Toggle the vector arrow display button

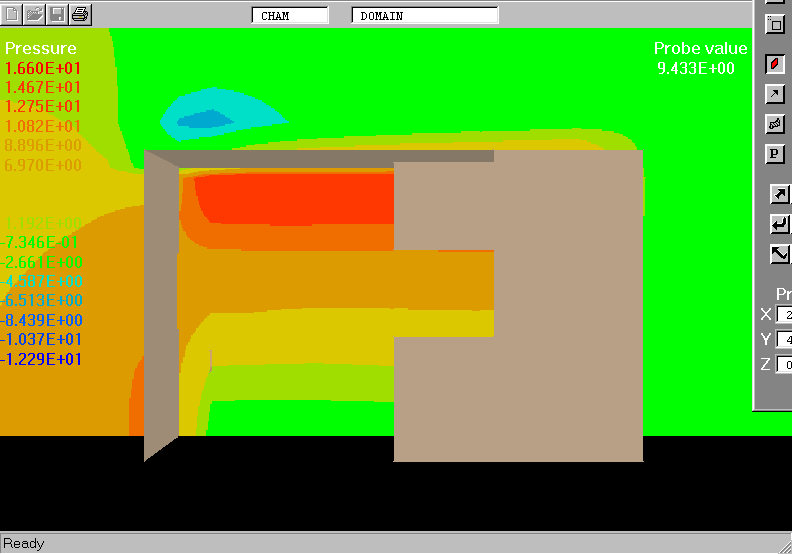click(775, 94)
